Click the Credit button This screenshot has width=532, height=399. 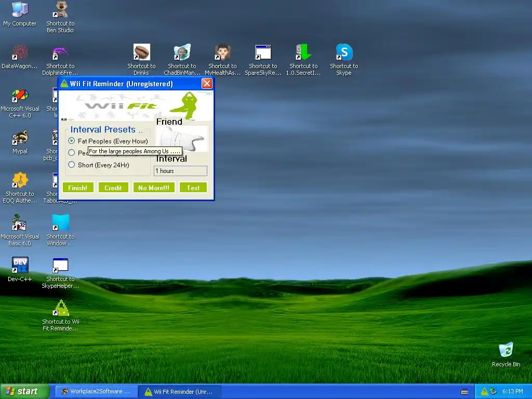point(113,188)
